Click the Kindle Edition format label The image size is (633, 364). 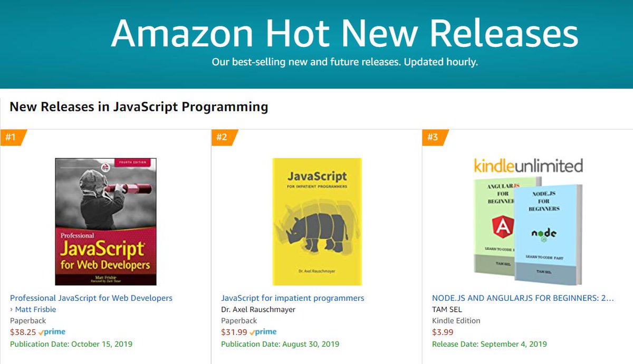click(456, 321)
